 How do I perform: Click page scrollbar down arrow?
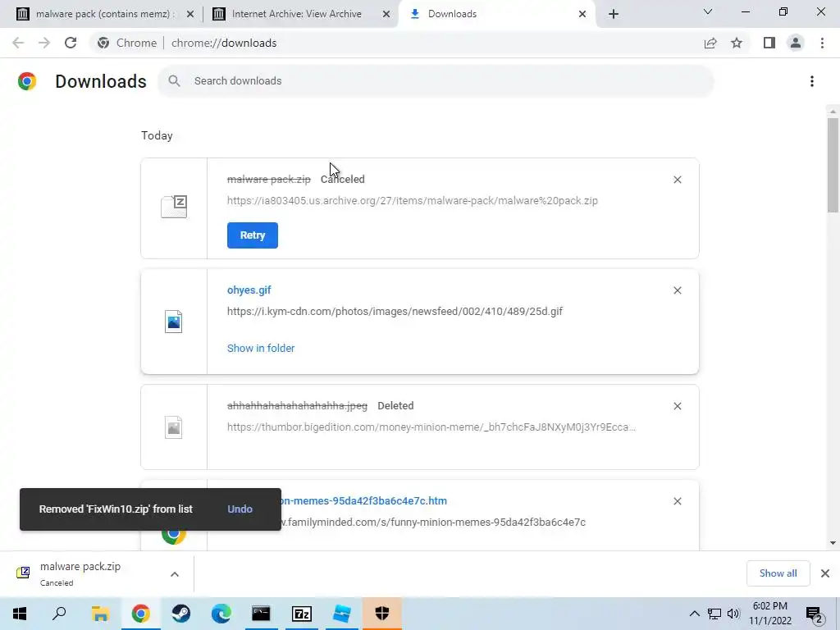(x=833, y=543)
